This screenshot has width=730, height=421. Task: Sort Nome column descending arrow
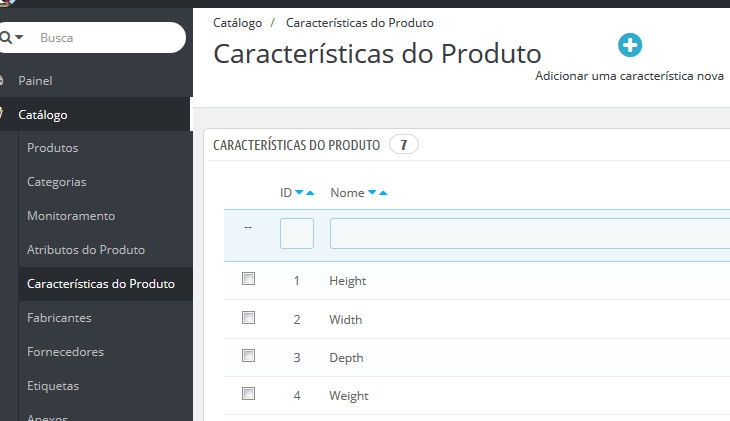coord(372,192)
